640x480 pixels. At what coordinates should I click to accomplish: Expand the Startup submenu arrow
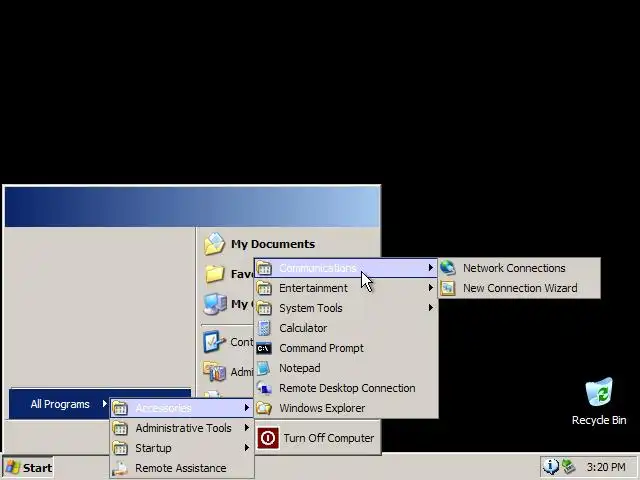click(247, 448)
